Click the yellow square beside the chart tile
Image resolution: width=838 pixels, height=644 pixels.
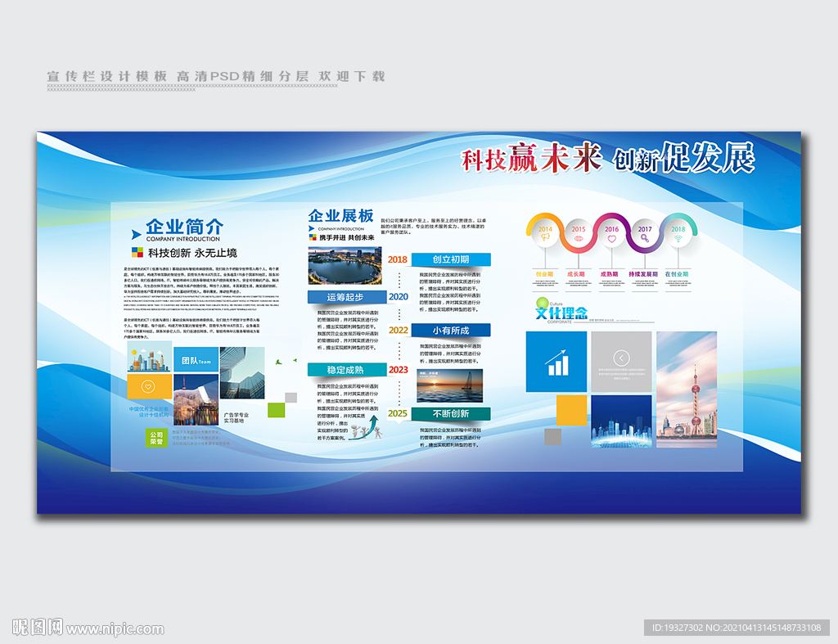click(572, 411)
